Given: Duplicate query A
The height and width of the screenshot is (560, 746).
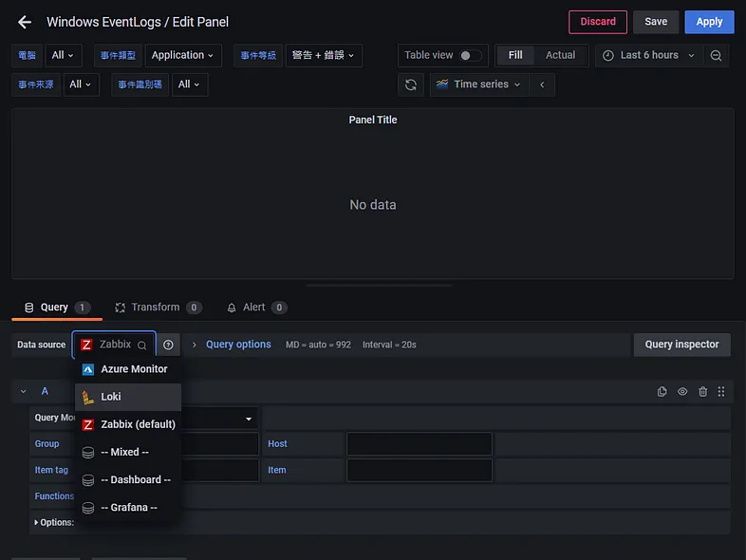Looking at the screenshot, I should 662,392.
